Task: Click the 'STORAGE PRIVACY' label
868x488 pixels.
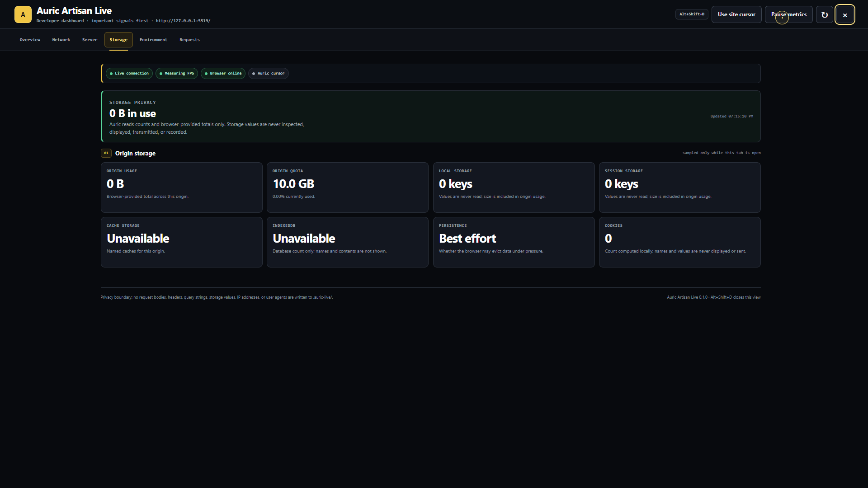Action: pos(132,103)
